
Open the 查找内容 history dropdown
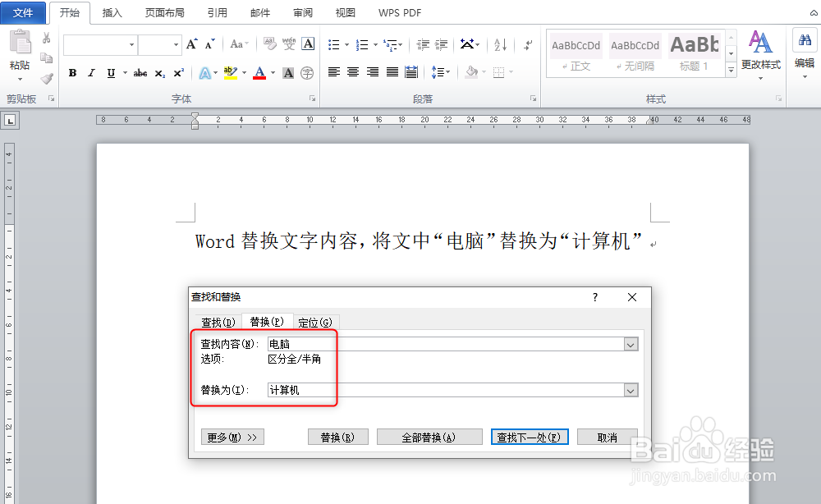(631, 344)
